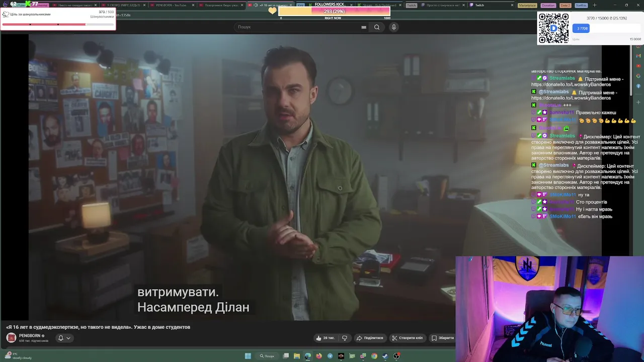644x362 pixels.
Task: Click 'Сто процентів' chat message
Action: 591,202
